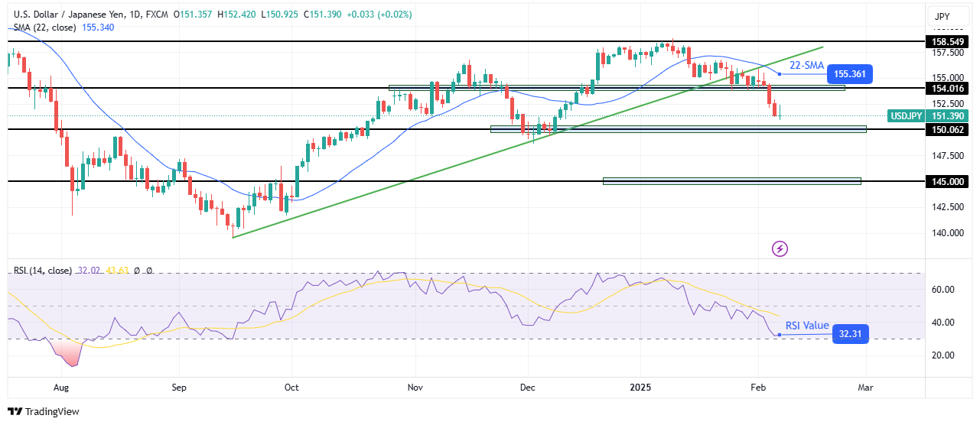Click the RSI value 32.02 in legend
980x425 pixels.
(88, 271)
